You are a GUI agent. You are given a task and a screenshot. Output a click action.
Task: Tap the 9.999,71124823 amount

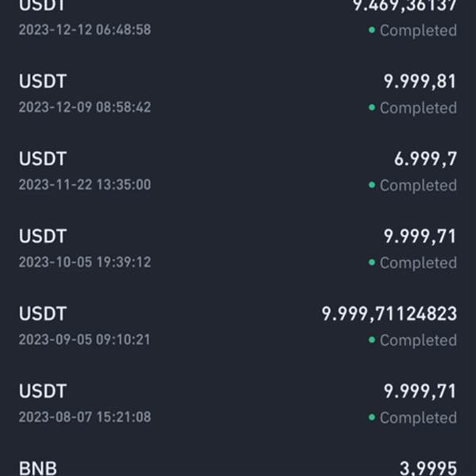coord(390,314)
